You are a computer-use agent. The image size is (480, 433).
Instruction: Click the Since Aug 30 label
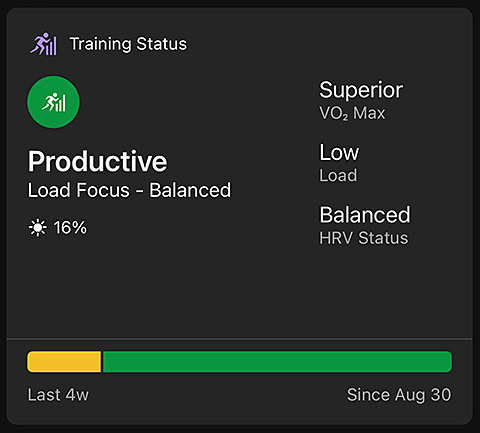(x=399, y=395)
